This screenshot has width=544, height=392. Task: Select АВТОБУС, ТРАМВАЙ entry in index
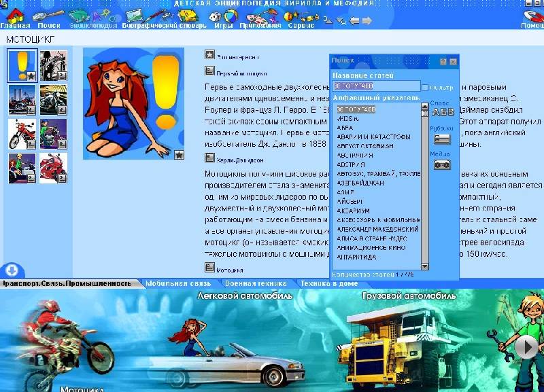(379, 174)
